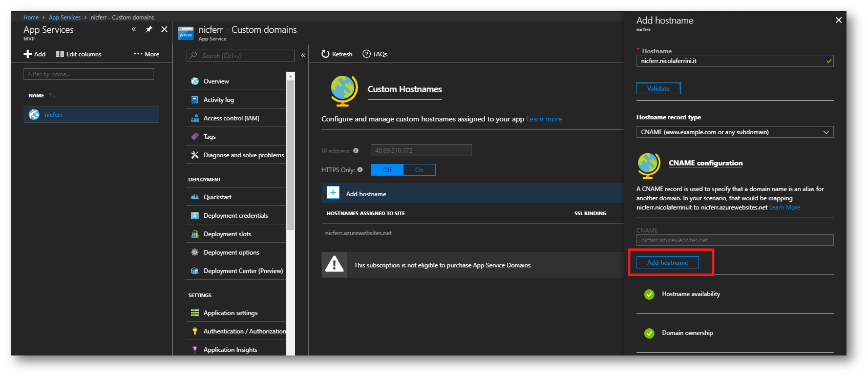The image size is (868, 377).
Task: Click the Custom Hostnames globe icon
Action: point(344,90)
